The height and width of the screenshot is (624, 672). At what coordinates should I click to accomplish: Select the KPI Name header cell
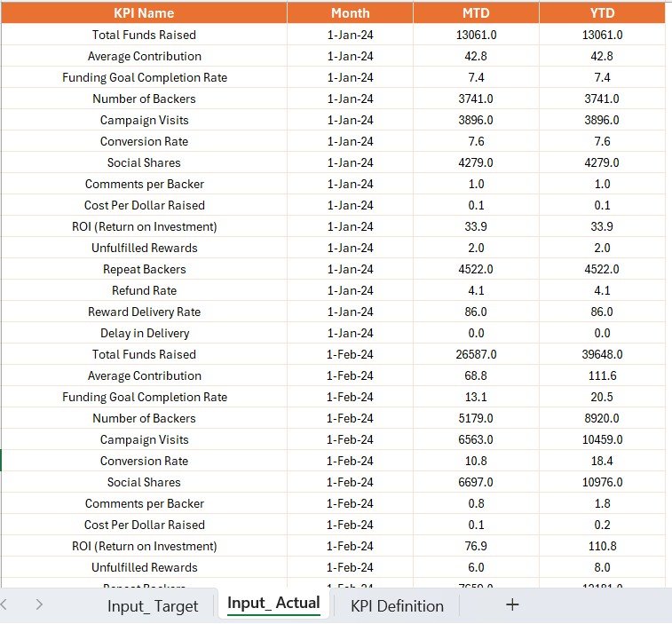[144, 12]
